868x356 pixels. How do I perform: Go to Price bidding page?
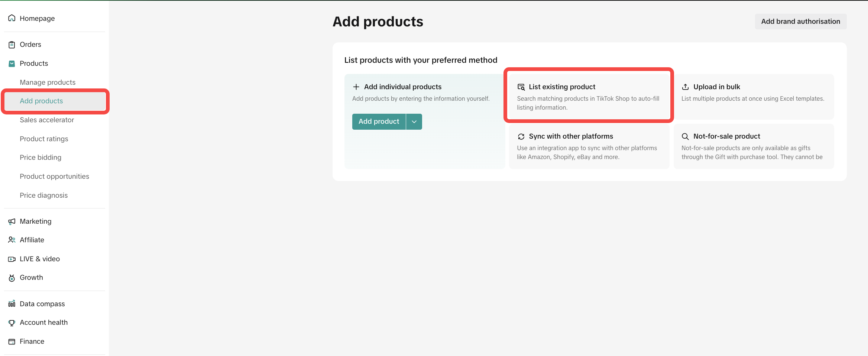tap(41, 158)
